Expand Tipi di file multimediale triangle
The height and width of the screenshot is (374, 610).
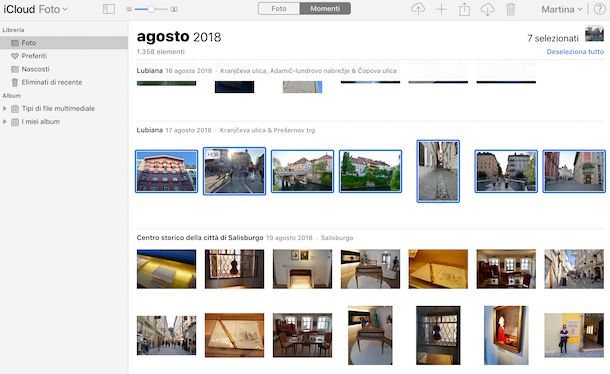5,109
